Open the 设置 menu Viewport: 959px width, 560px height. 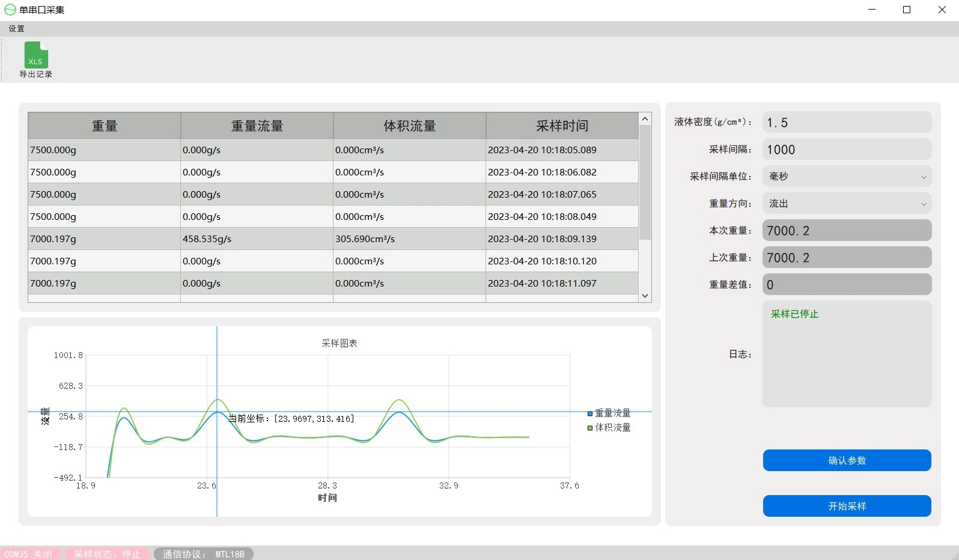click(17, 29)
